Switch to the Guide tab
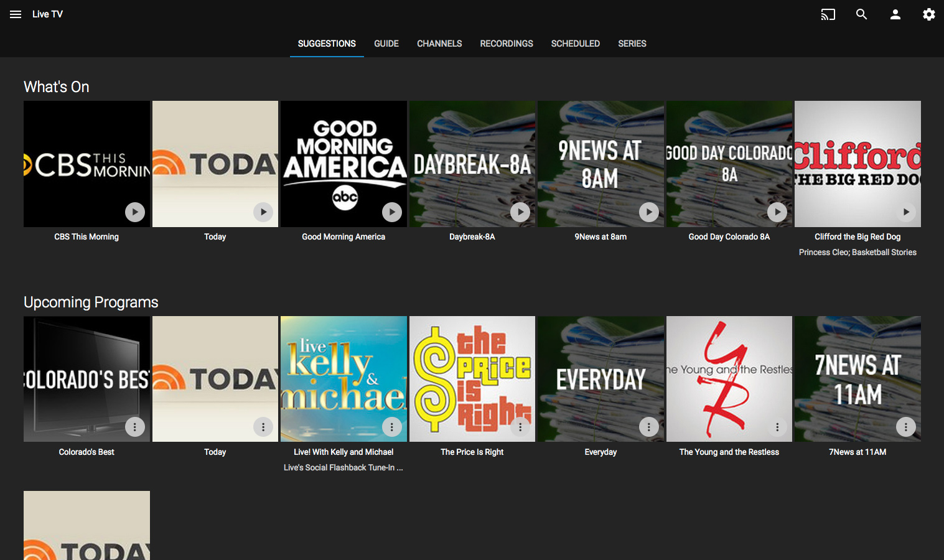This screenshot has height=560, width=944. pyautogui.click(x=386, y=44)
